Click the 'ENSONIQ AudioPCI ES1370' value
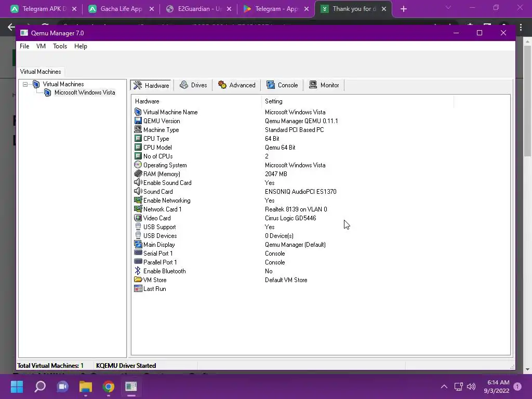 [x=301, y=192]
